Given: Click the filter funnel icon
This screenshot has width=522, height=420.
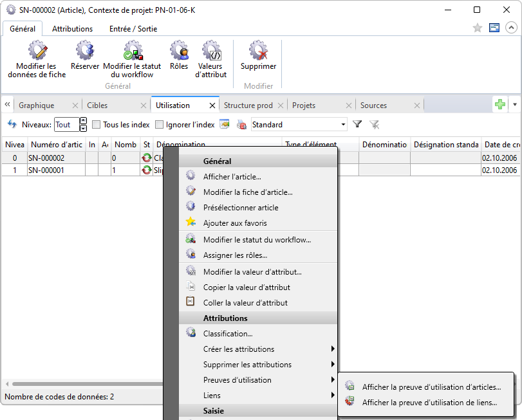Looking at the screenshot, I should (x=357, y=125).
